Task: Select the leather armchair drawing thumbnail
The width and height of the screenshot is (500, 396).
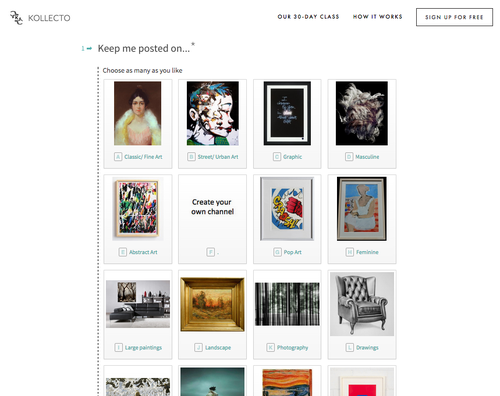Action: tap(362, 304)
